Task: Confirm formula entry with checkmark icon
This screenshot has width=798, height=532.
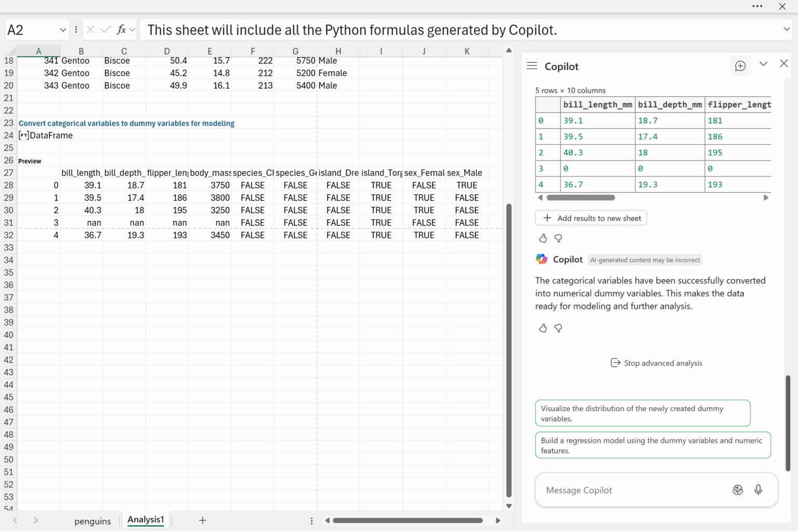Action: point(105,30)
